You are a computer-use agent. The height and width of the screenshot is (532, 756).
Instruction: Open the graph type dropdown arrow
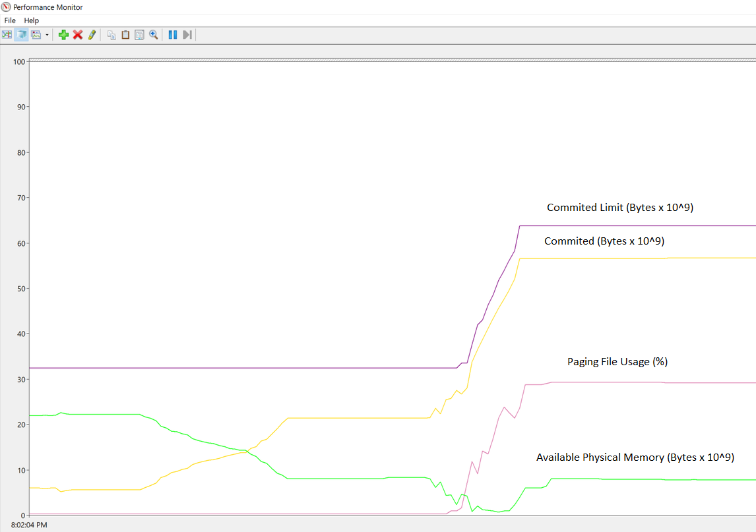[x=47, y=35]
